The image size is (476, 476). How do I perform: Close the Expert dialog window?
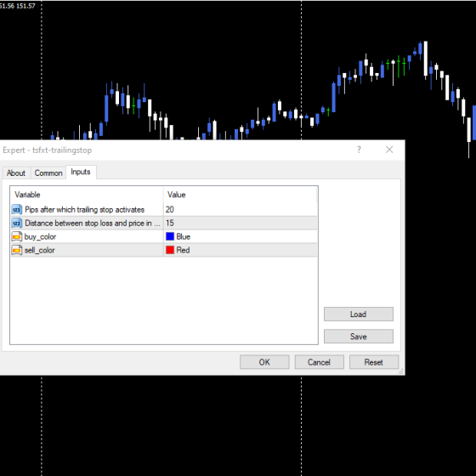(389, 150)
